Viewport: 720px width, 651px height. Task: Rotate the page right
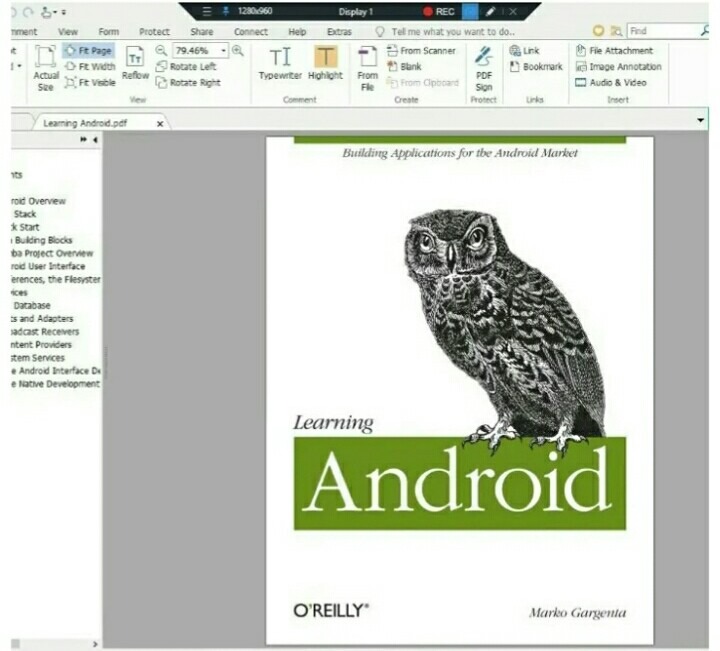pos(188,83)
